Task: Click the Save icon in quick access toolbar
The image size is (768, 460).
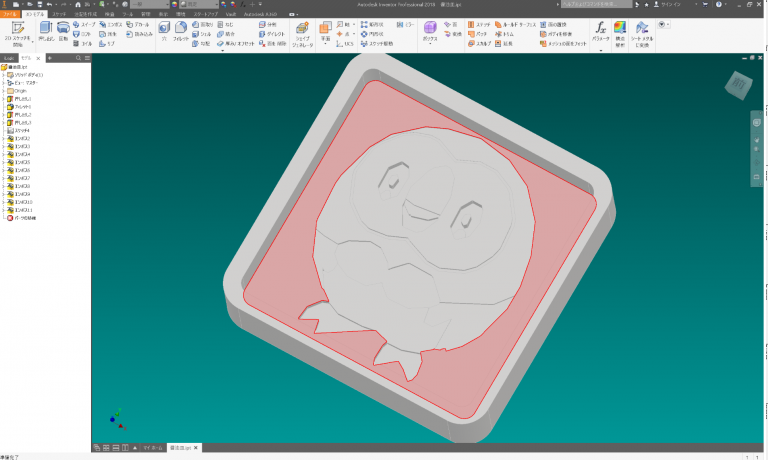Action: click(x=40, y=4)
